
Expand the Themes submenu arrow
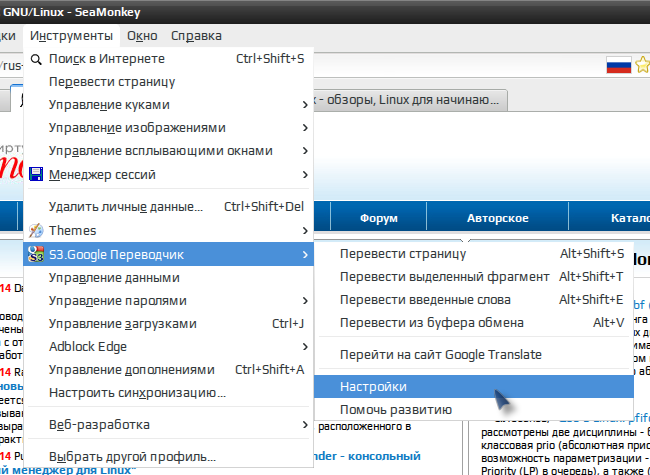tap(305, 230)
